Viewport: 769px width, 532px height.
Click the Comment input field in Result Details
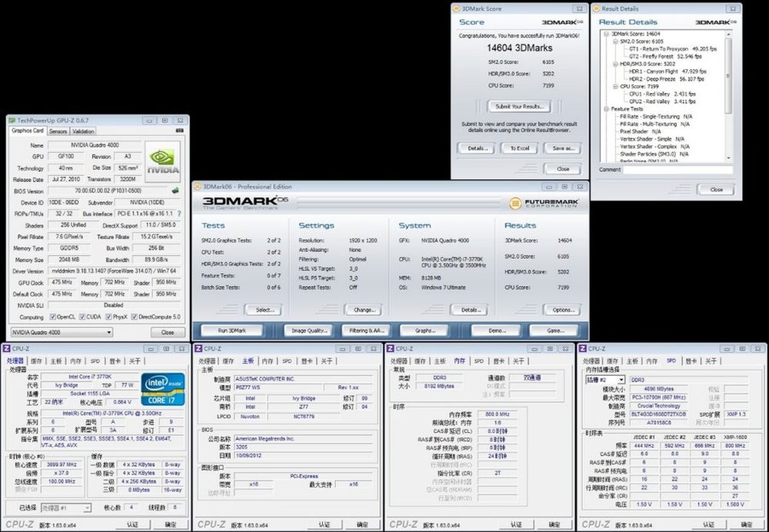coord(677,170)
